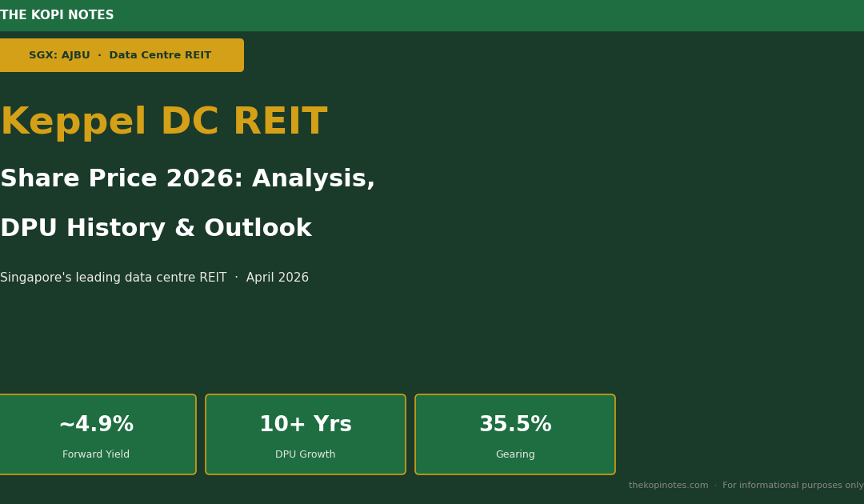
Task: Click the 'SGX: AJBU · Data Centre REIT' badge
Action: click(122, 55)
